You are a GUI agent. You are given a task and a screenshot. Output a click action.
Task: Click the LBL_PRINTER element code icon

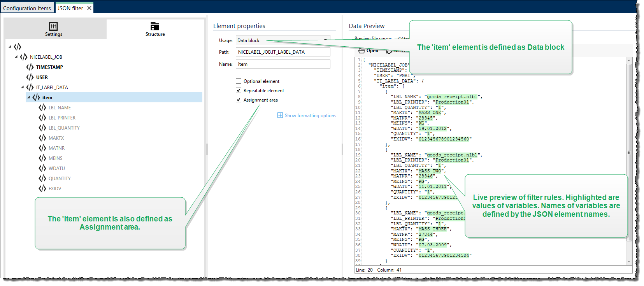coord(42,118)
